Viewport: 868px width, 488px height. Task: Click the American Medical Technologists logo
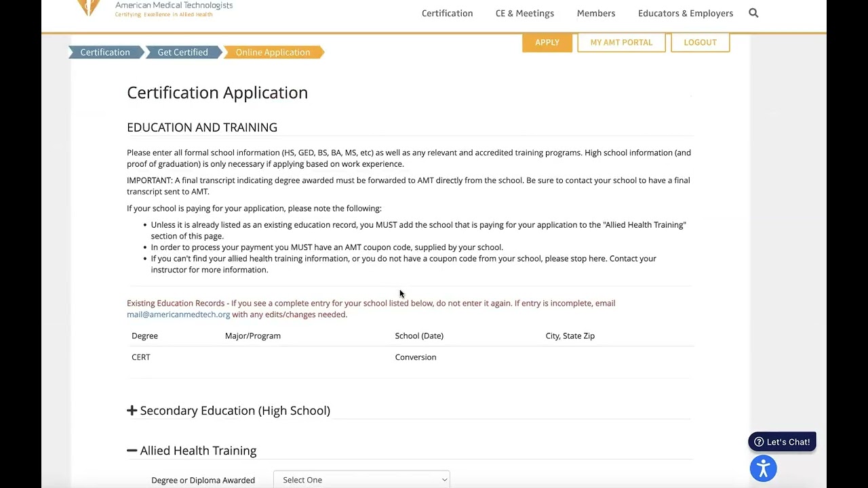click(155, 8)
